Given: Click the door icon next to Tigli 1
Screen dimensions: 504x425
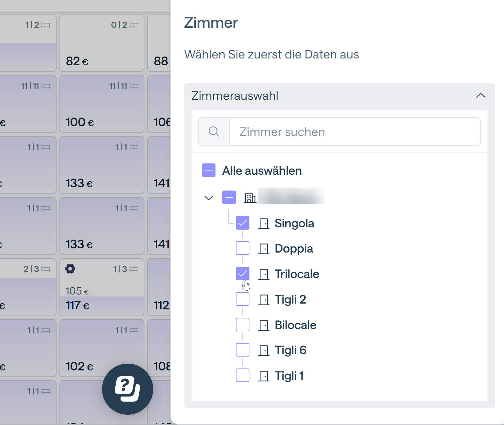Looking at the screenshot, I should point(264,376).
